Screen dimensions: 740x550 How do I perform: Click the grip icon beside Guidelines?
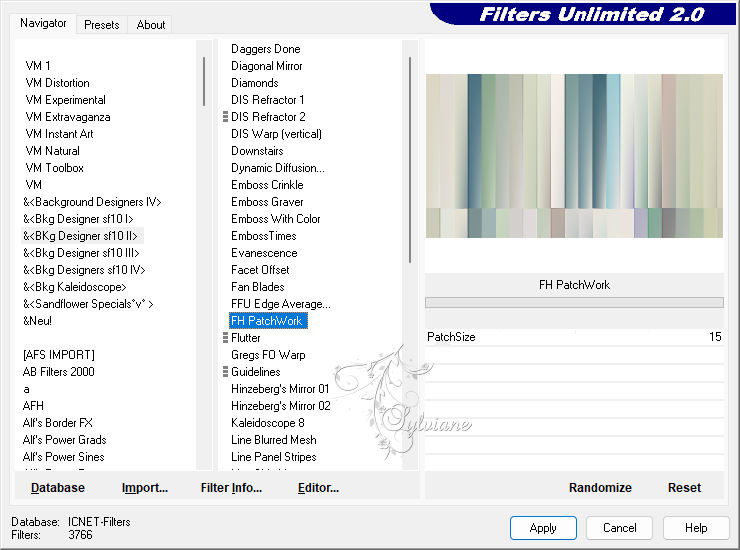[x=225, y=372]
